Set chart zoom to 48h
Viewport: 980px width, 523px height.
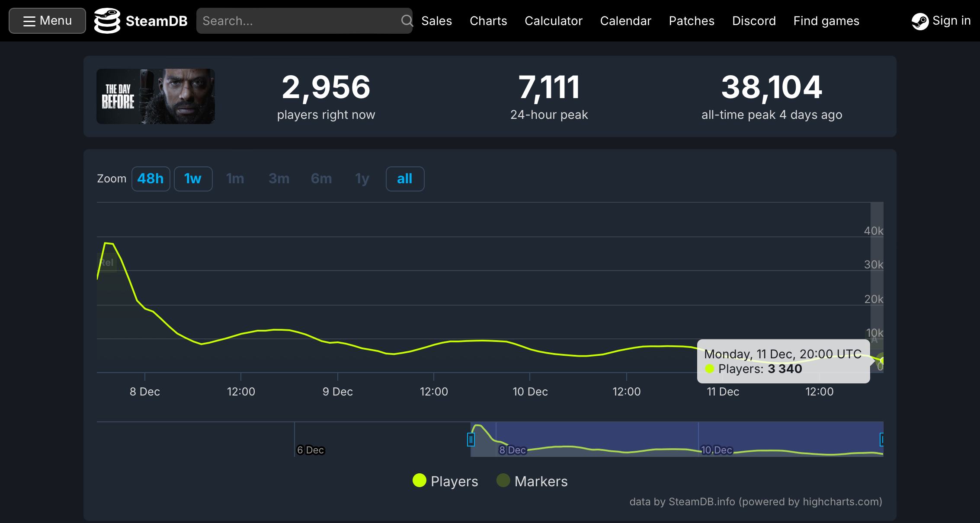(x=151, y=179)
